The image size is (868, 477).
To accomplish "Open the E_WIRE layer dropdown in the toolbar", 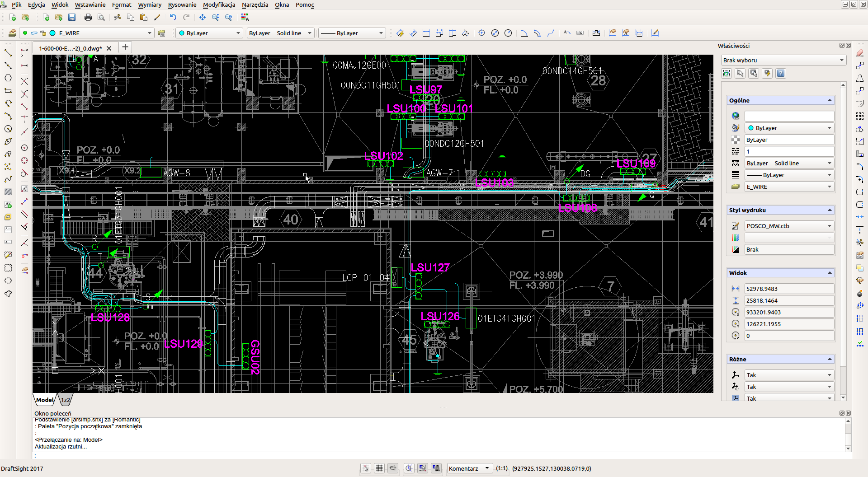I will (150, 33).
